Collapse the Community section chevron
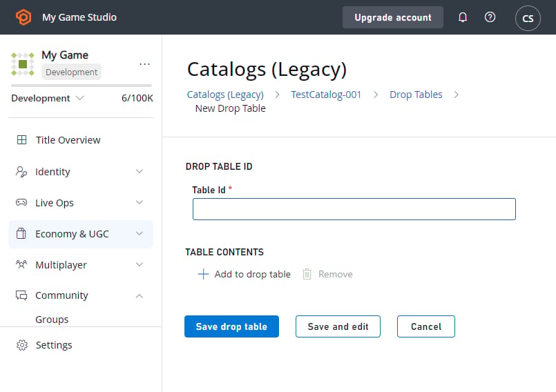 (140, 295)
